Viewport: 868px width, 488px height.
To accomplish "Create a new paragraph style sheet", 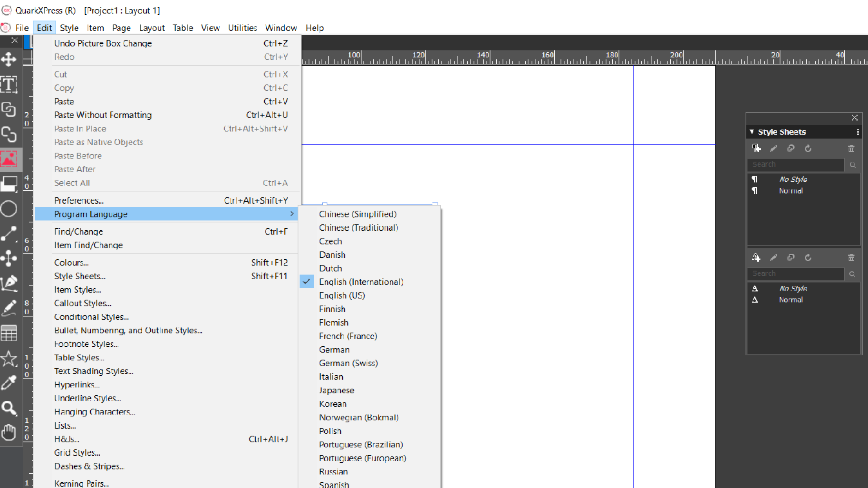I will 756,148.
